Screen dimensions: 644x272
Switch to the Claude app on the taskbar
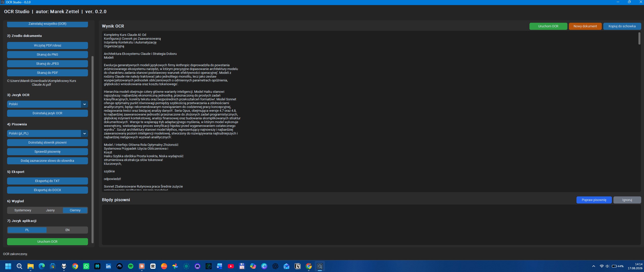pyautogui.click(x=142, y=266)
